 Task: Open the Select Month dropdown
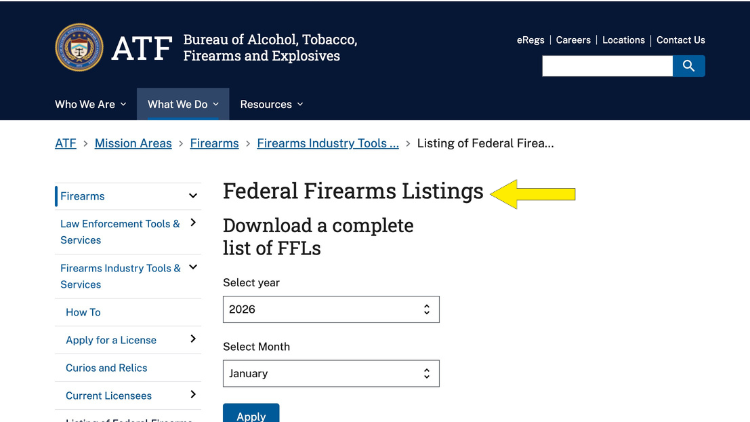pos(331,374)
